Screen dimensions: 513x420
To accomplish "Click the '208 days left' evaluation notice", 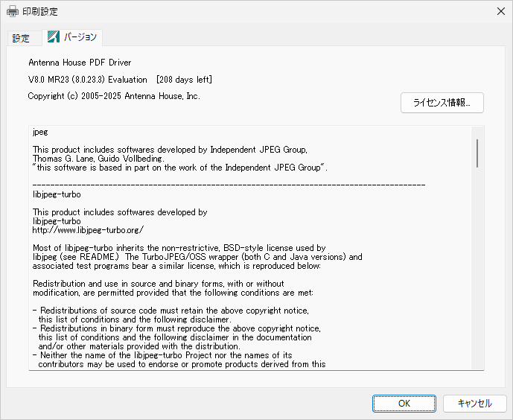I will pyautogui.click(x=184, y=79).
